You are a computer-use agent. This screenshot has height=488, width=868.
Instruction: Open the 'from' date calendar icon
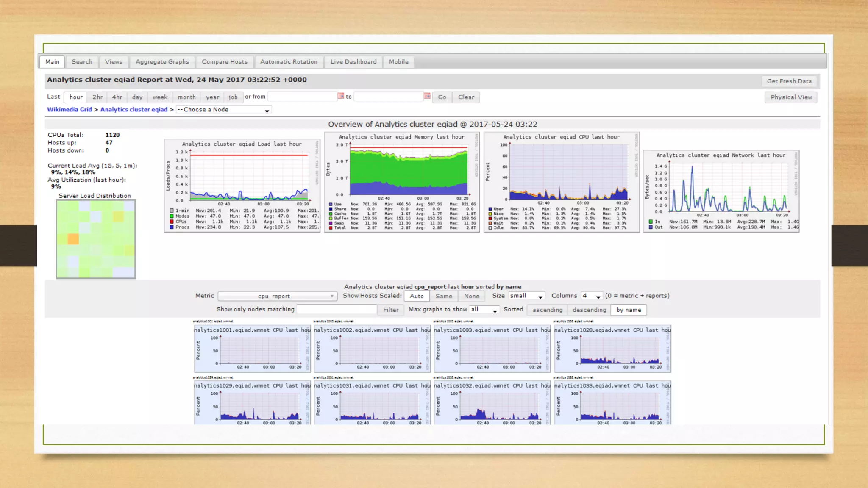tap(341, 96)
